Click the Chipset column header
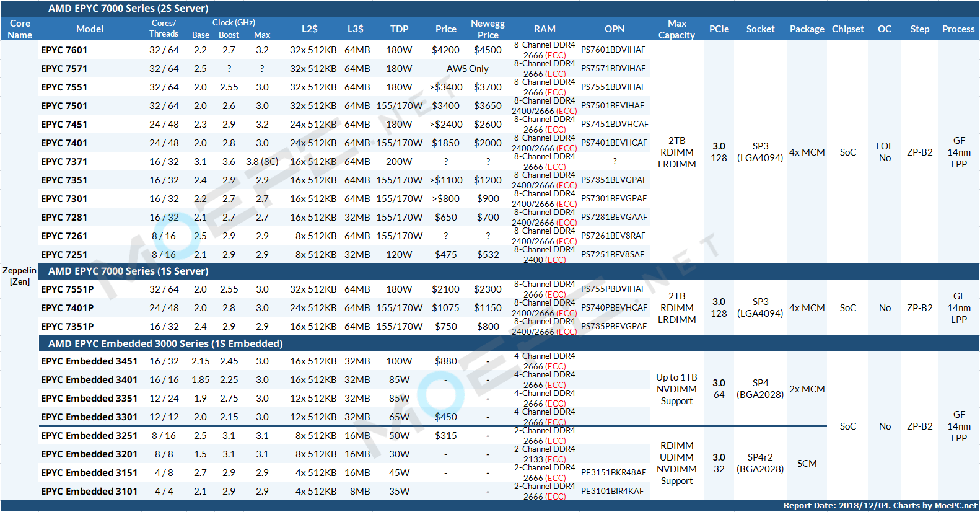The image size is (980, 512). 848,29
